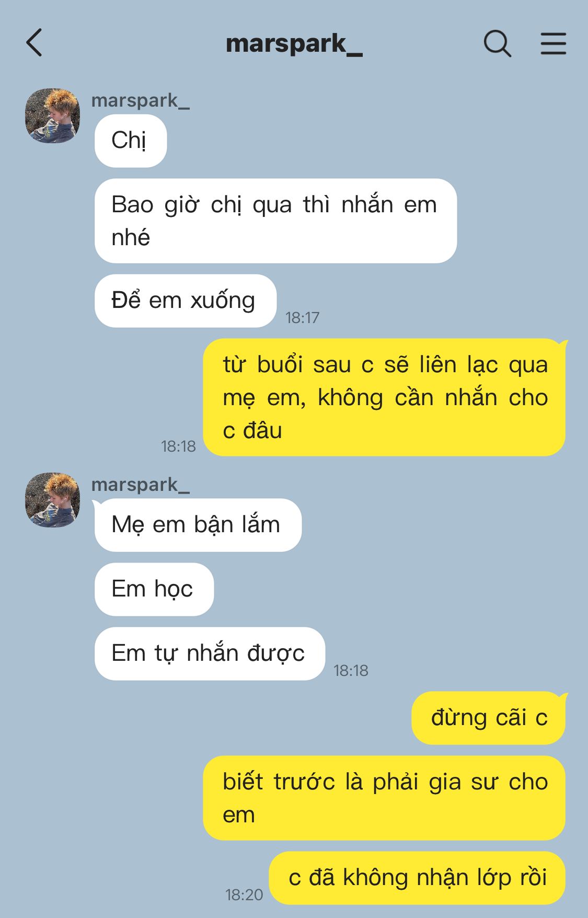588x918 pixels.
Task: Open the hamburger menu icon
Action: [x=553, y=43]
